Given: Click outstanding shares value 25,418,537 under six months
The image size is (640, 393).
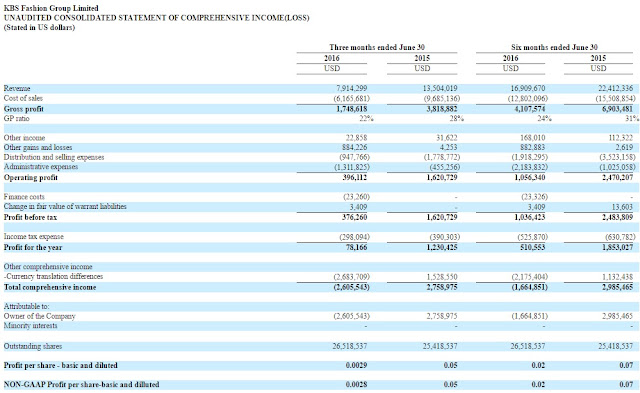Looking at the screenshot, I should pos(616,346).
